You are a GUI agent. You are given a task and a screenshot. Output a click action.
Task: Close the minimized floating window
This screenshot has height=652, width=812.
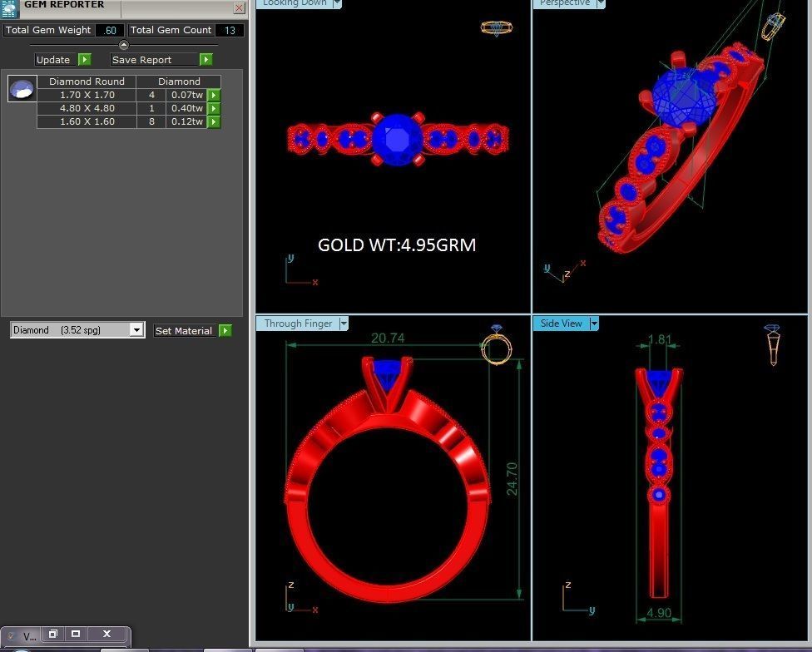(x=107, y=634)
